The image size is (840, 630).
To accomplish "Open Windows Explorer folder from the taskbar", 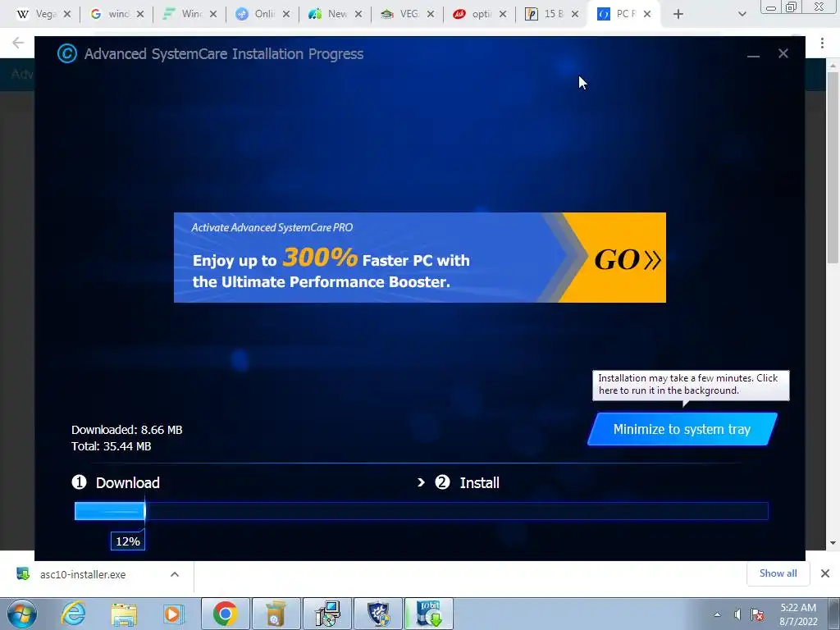I will pyautogui.click(x=124, y=614).
